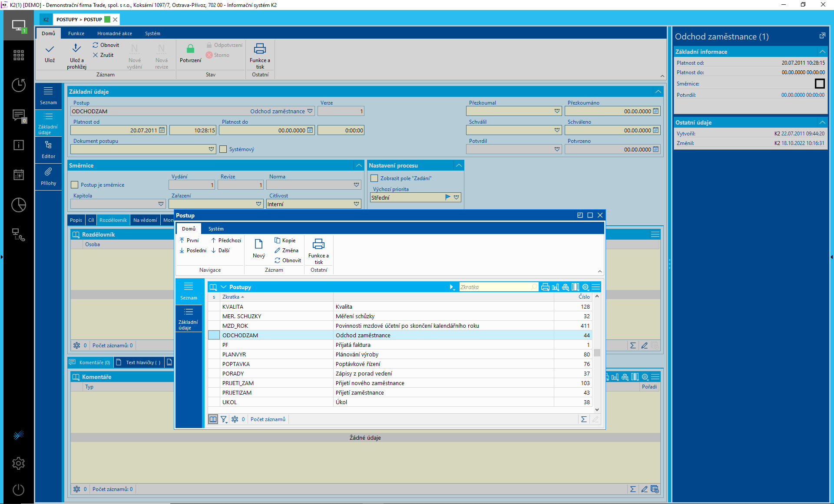
Task: Open Přílohy paperclip in side panel
Action: [48, 172]
